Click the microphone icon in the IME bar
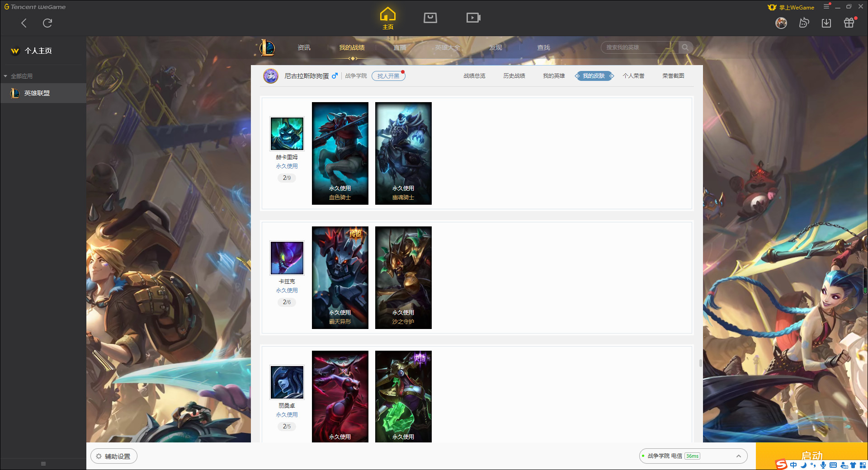 tap(823, 465)
